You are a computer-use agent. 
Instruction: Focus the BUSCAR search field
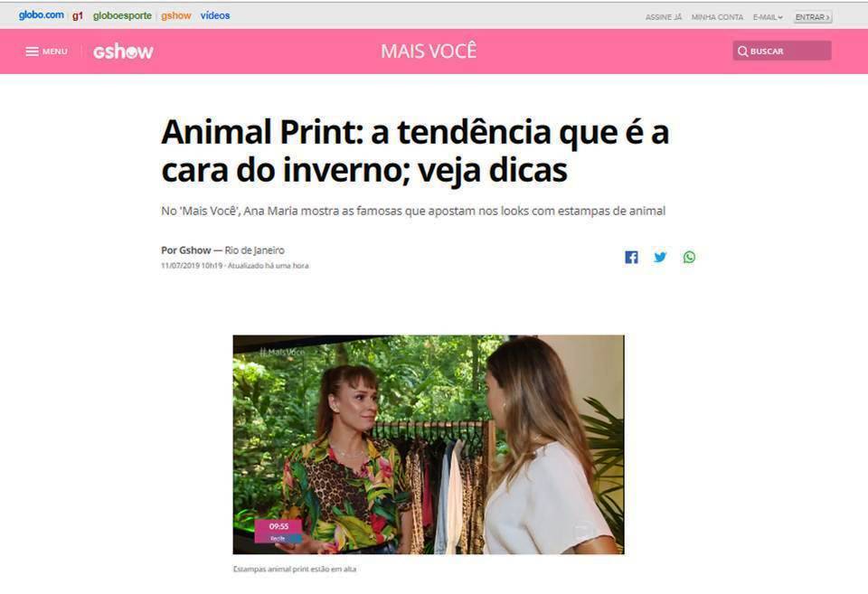tap(781, 51)
